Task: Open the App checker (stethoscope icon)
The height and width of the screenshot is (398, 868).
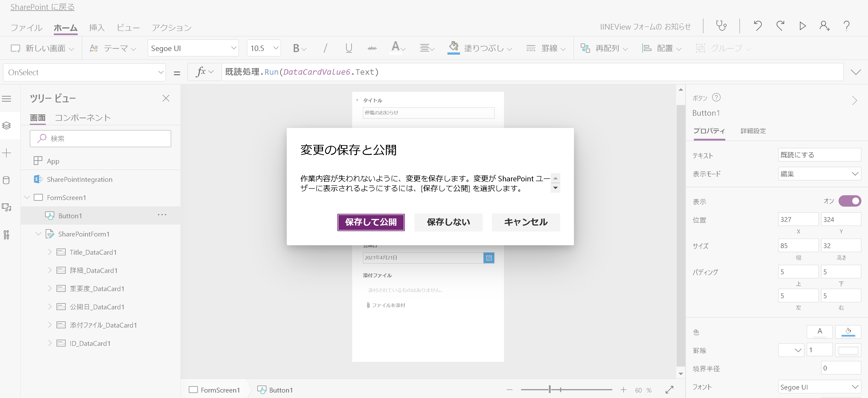Action: click(x=721, y=26)
